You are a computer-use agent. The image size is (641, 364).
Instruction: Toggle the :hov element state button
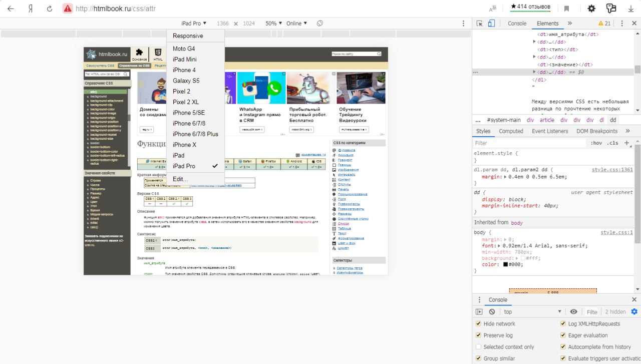596,143
